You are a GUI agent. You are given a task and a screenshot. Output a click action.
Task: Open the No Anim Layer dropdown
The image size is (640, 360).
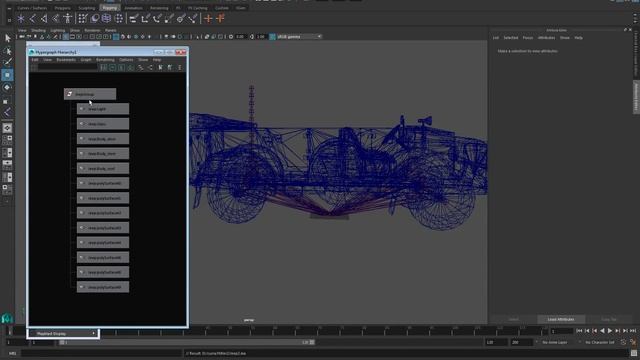(556, 342)
